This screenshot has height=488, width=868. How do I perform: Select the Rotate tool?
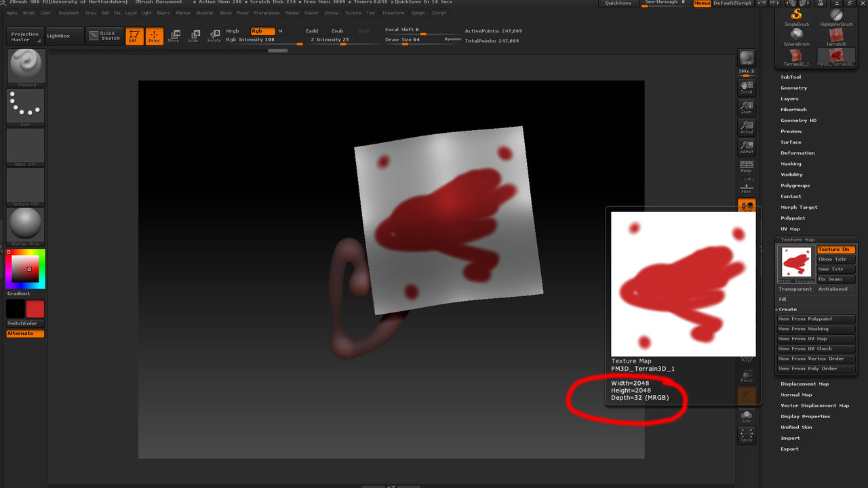214,37
